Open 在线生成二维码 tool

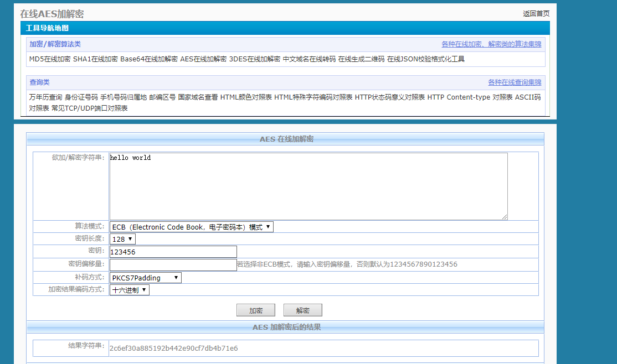(361, 59)
